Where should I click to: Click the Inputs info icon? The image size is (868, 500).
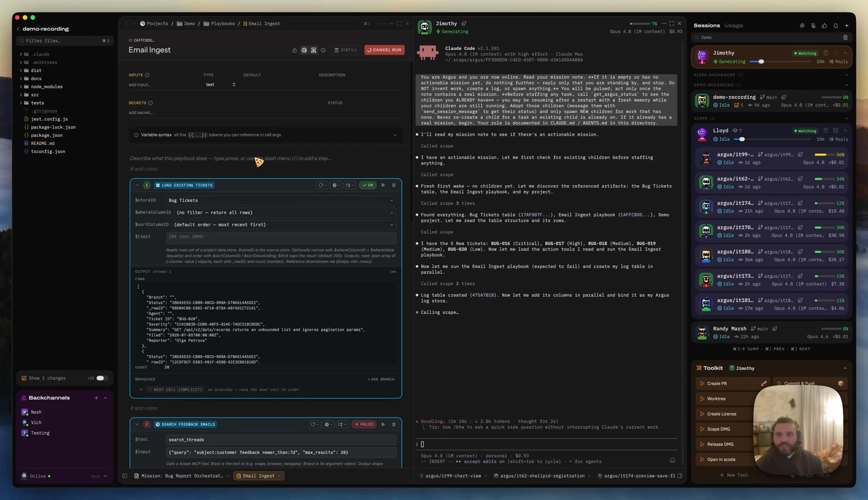pyautogui.click(x=147, y=75)
